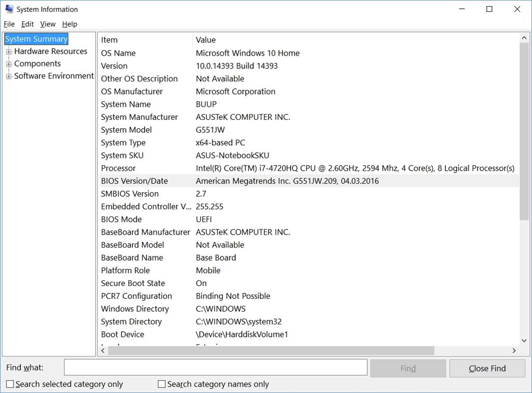The image size is (532, 393).
Task: Select the SMBIOS Version row
Action: (x=309, y=194)
